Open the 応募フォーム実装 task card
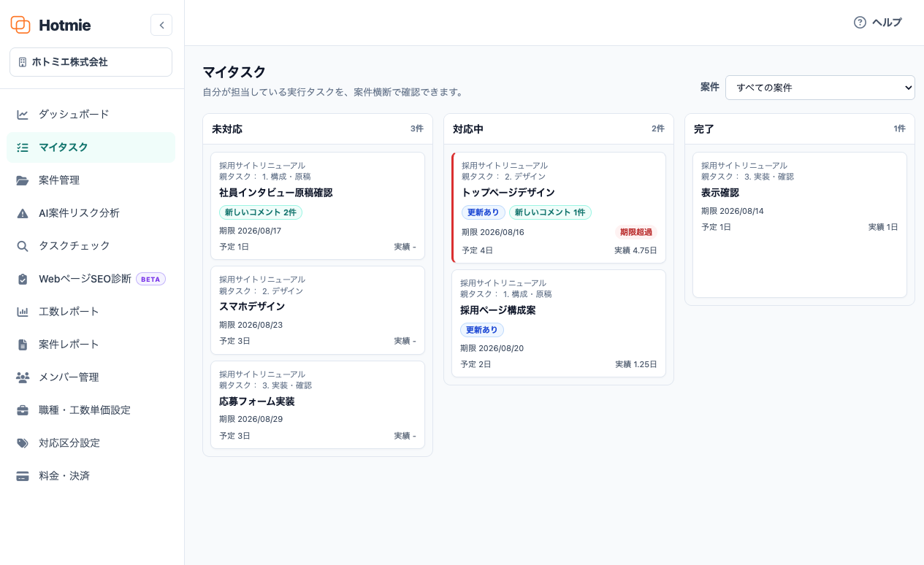Viewport: 924px width, 565px height. (x=318, y=405)
